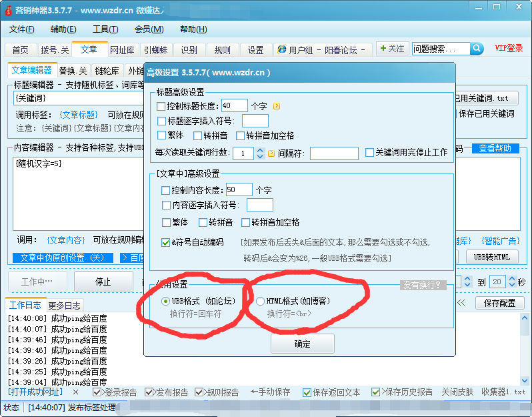The image size is (532, 417).
Task: Check the title Traditional Chinese option
Action: pos(161,135)
